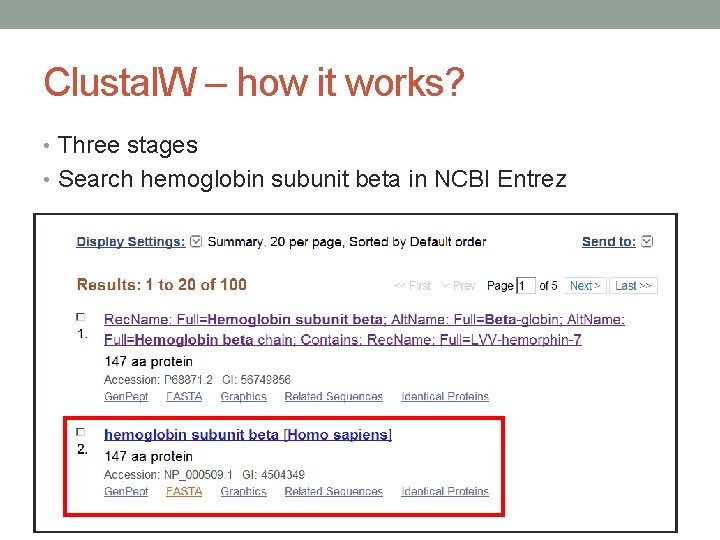Click the slide title 'ClustalW – how it works?'
This screenshot has width=720, height=540.
tap(254, 83)
